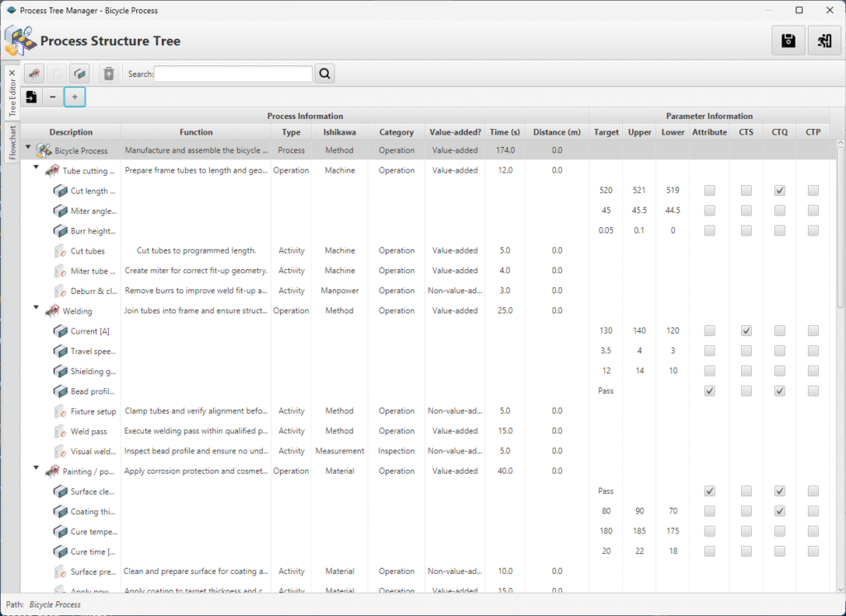The height and width of the screenshot is (616, 846).
Task: Click the Time (s) column header
Action: (504, 132)
